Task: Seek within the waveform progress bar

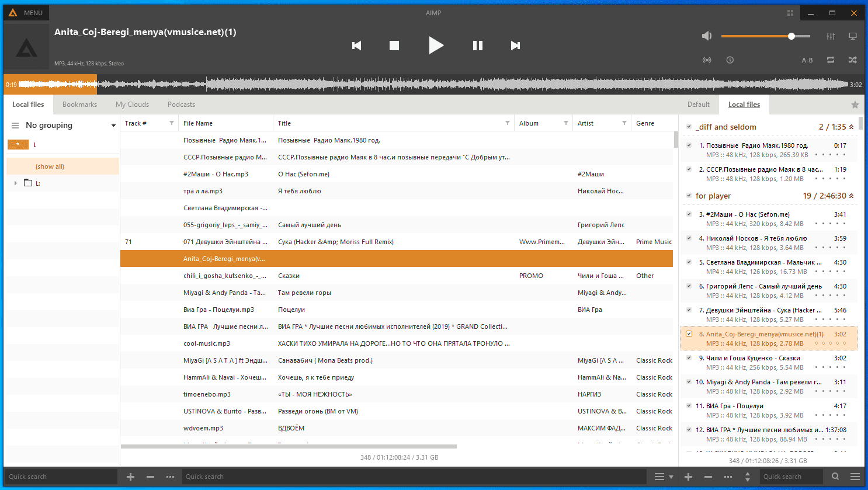Action: coord(433,85)
